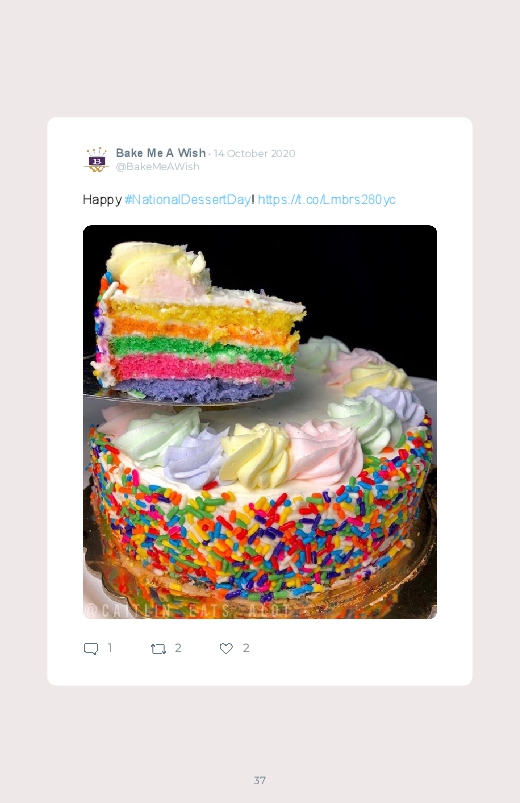This screenshot has width=520, height=803.
Task: Open the @BakeMeAWish handle
Action: pyautogui.click(x=157, y=166)
